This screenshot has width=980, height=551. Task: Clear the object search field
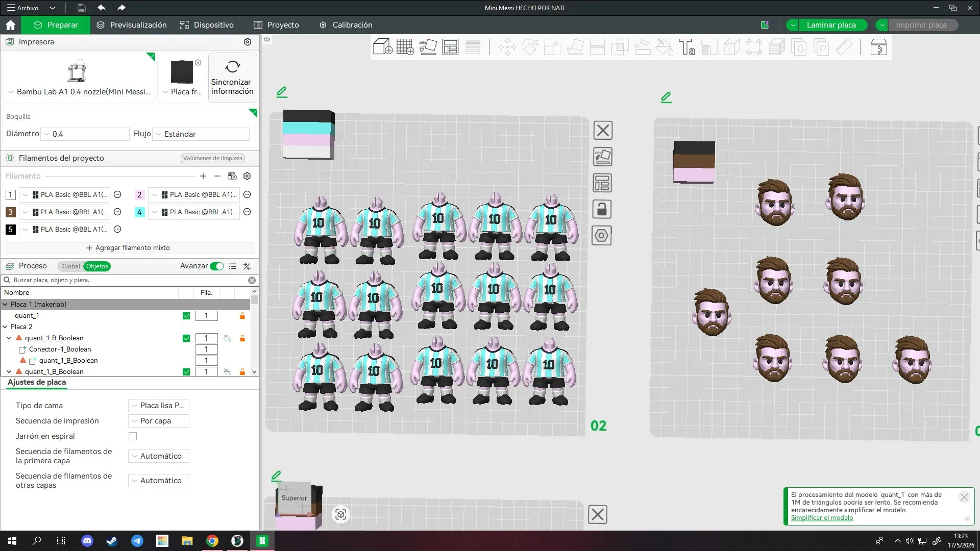[252, 280]
